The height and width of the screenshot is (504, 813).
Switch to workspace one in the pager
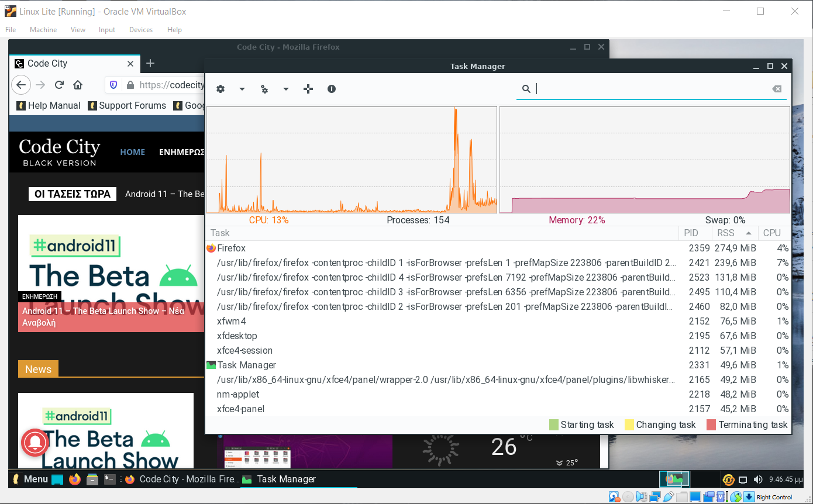[x=674, y=479]
